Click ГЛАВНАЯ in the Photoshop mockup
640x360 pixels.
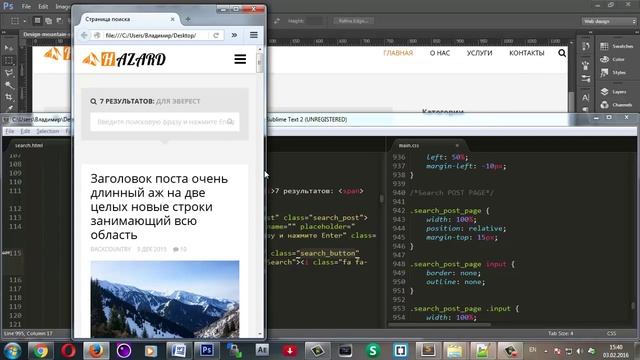coord(398,53)
